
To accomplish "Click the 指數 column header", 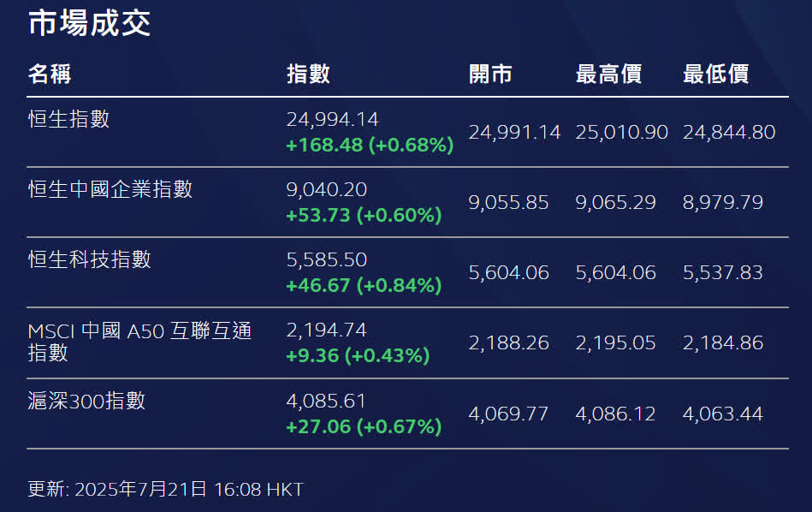I will pyautogui.click(x=309, y=74).
